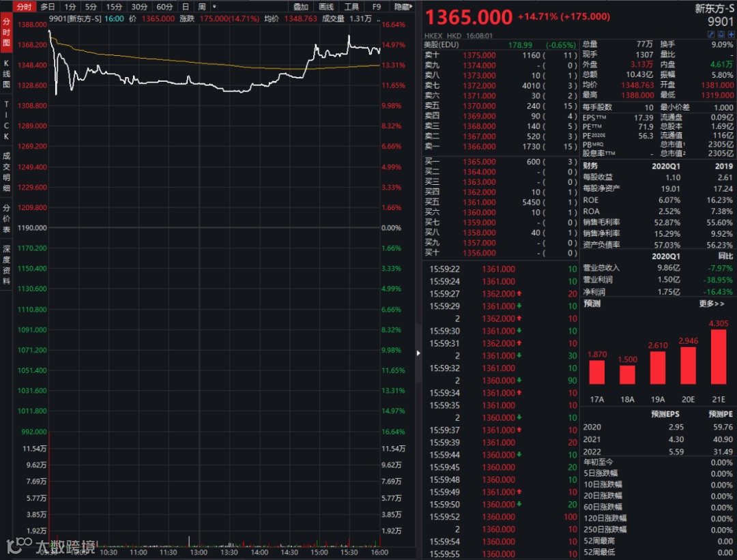Click the 15:59:55 trade row

pyautogui.click(x=502, y=554)
